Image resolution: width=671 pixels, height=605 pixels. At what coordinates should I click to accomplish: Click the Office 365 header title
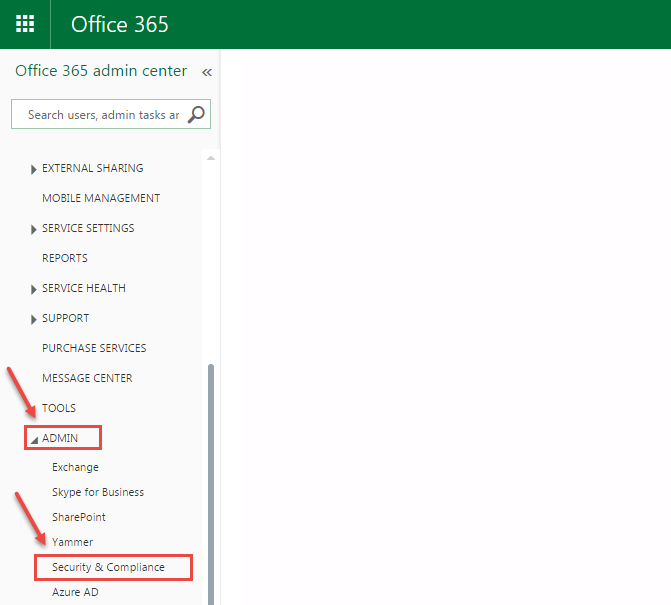[x=120, y=24]
